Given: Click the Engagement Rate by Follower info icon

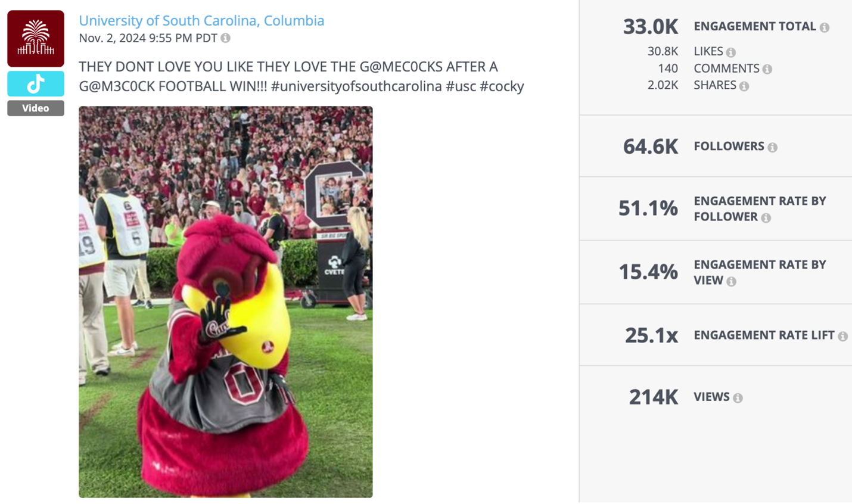Looking at the screenshot, I should (x=766, y=218).
